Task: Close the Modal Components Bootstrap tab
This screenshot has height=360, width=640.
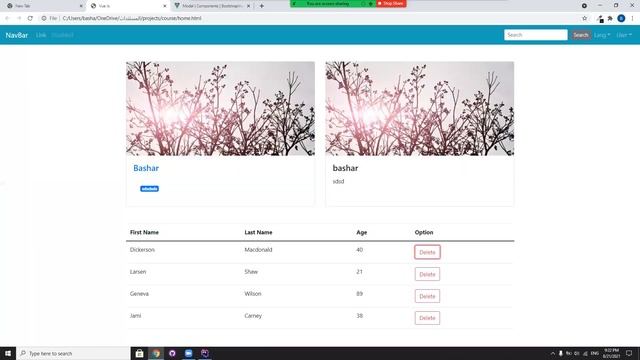Action: [x=248, y=6]
